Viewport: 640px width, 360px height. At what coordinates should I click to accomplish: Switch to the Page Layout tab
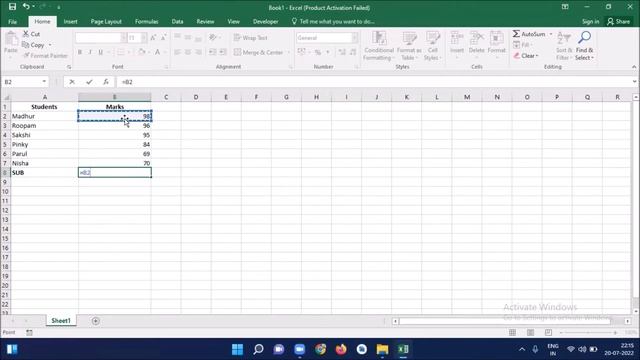(x=106, y=22)
